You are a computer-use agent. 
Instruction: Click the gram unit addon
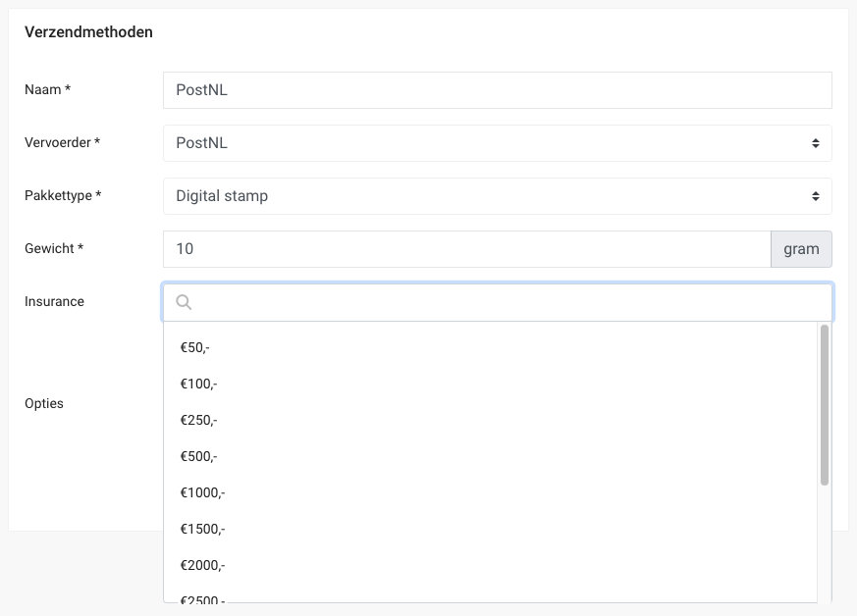pos(801,249)
